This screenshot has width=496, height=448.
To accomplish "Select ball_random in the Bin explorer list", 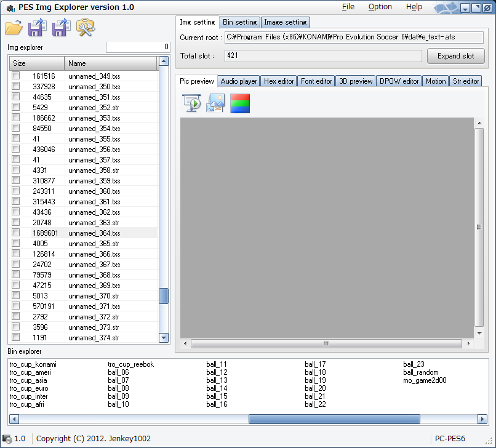I will coord(421,372).
